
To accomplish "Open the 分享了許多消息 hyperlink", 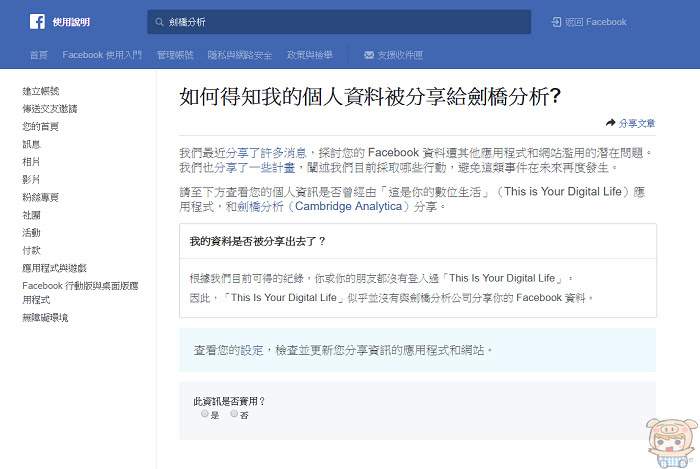I will coord(266,153).
